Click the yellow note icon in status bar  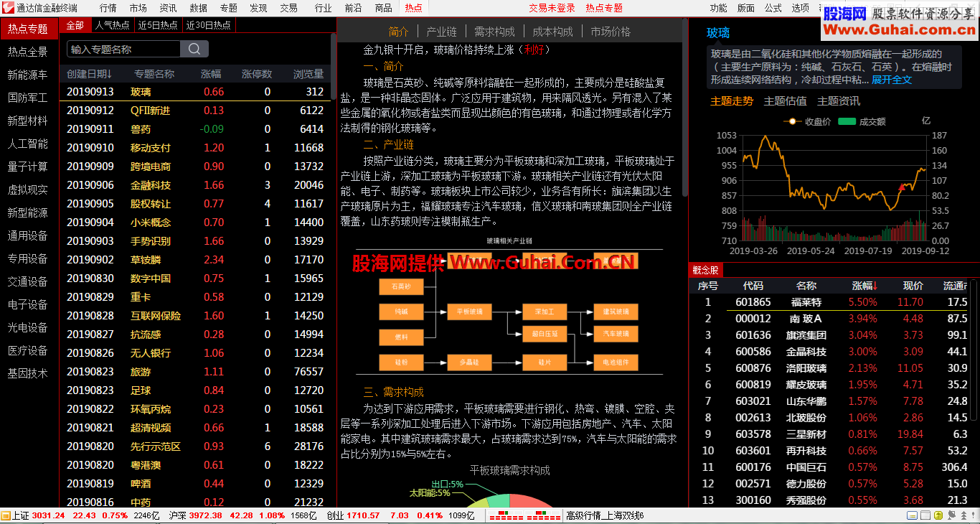pos(912,515)
